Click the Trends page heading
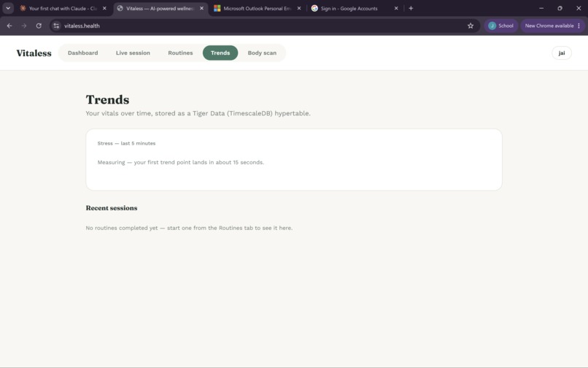Image resolution: width=588 pixels, height=368 pixels. click(x=107, y=99)
